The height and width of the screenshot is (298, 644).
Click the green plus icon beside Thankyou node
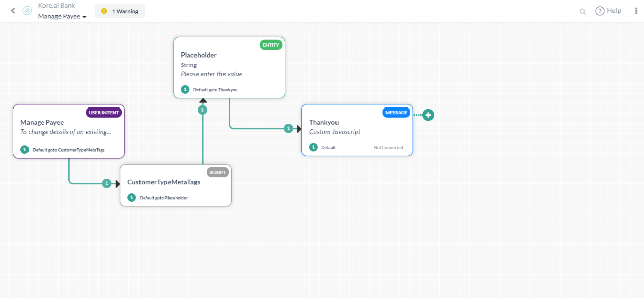428,115
